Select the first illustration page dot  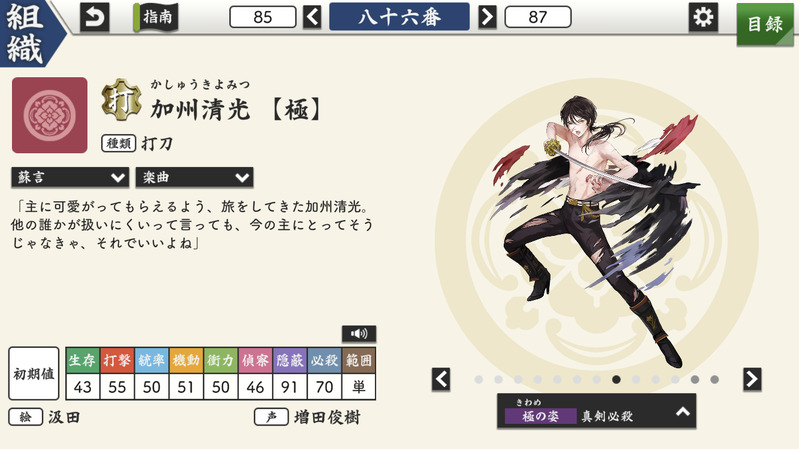(478, 380)
